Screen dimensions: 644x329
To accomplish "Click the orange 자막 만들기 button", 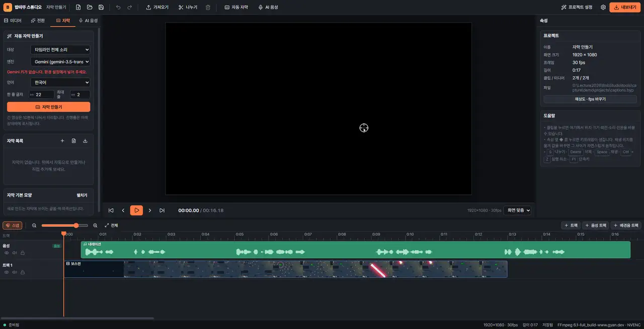I will click(49, 107).
